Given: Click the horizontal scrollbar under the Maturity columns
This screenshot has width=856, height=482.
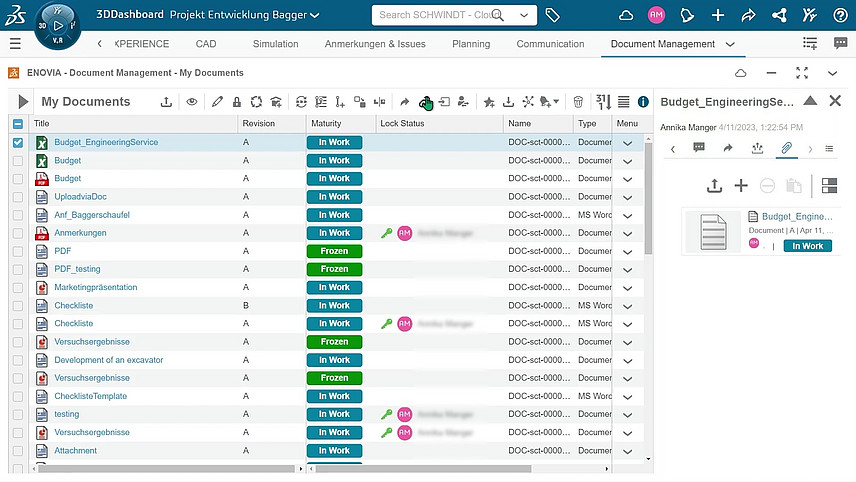Looking at the screenshot, I should [423, 468].
